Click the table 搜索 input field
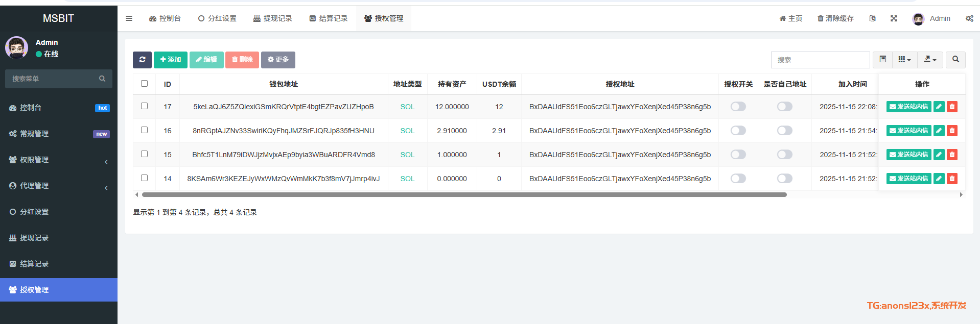 pos(820,60)
